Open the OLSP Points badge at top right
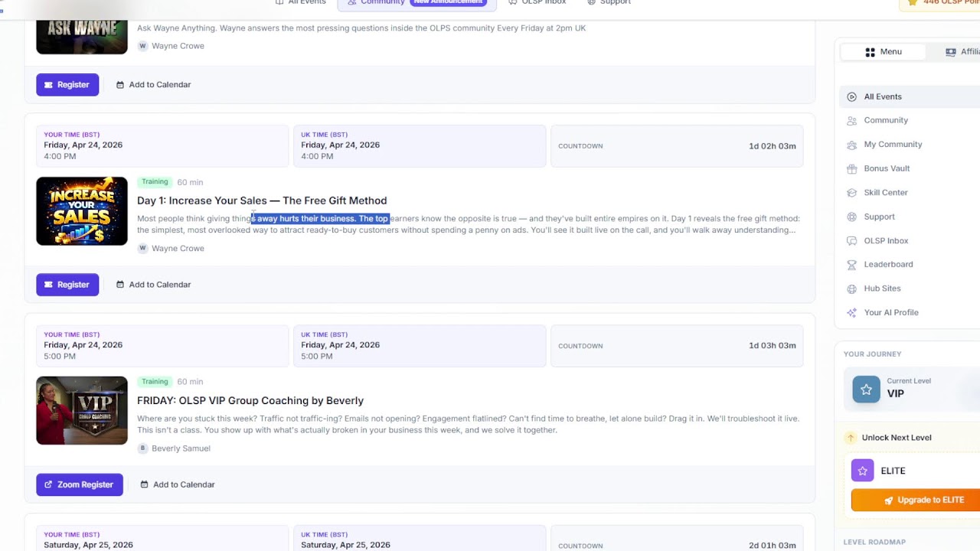Image resolution: width=980 pixels, height=551 pixels. click(941, 3)
